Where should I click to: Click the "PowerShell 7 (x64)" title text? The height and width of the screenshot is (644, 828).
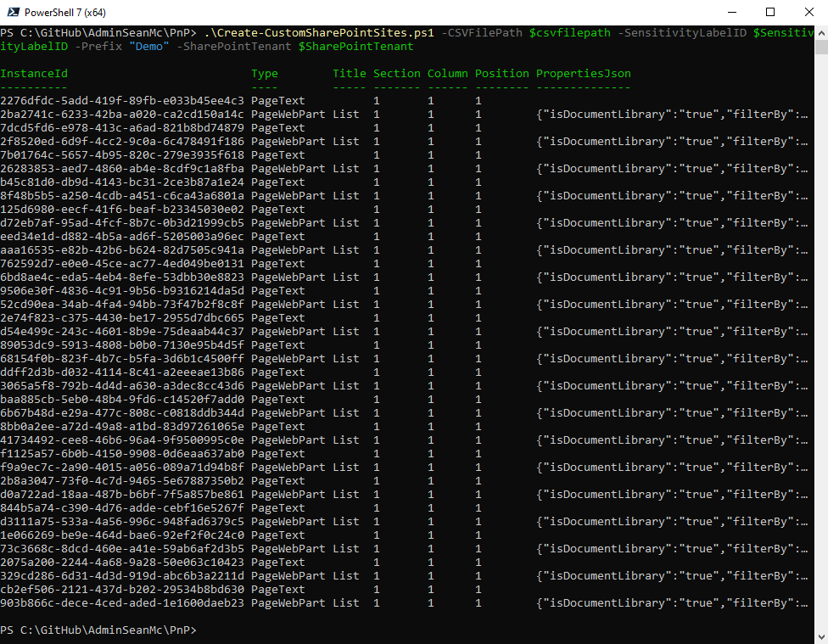click(65, 13)
